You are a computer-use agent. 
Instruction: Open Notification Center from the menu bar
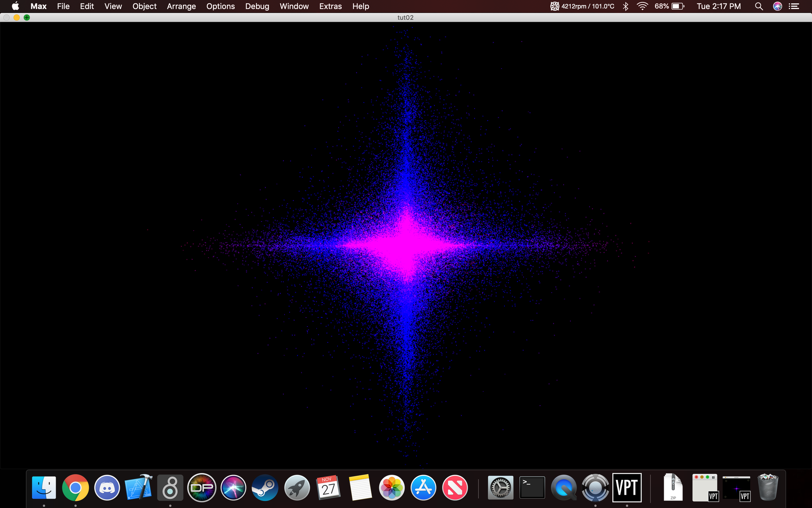tap(794, 6)
